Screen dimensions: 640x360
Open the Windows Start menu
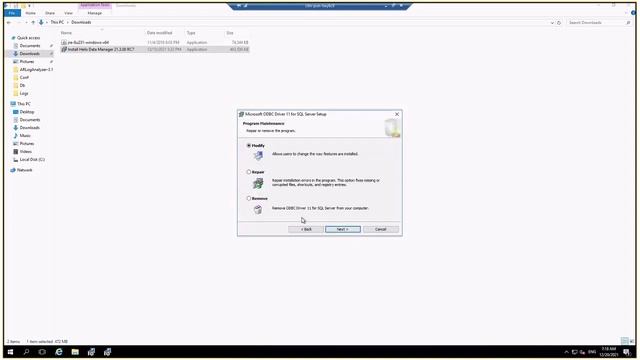click(x=11, y=352)
